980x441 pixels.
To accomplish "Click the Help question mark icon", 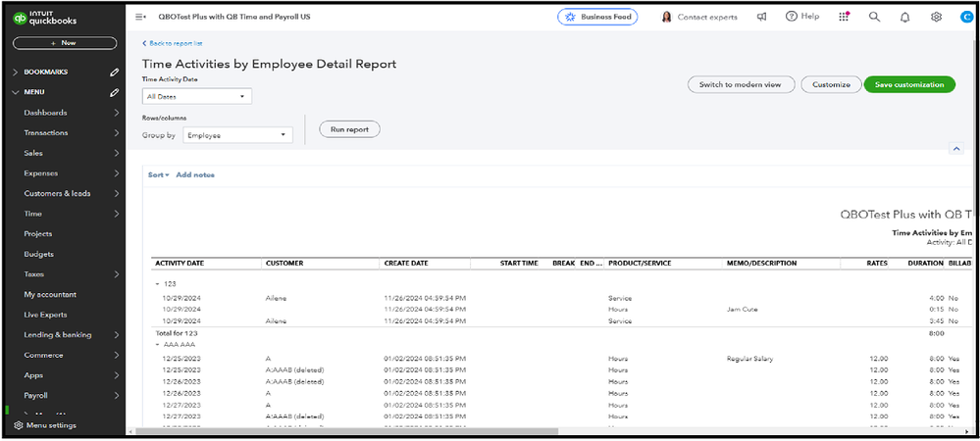I will [x=791, y=17].
